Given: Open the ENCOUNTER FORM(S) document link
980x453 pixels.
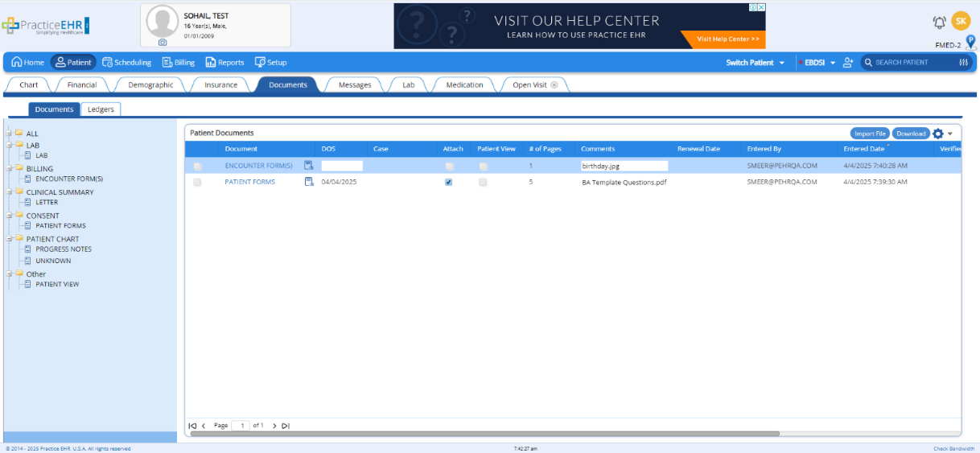Looking at the screenshot, I should (258, 166).
